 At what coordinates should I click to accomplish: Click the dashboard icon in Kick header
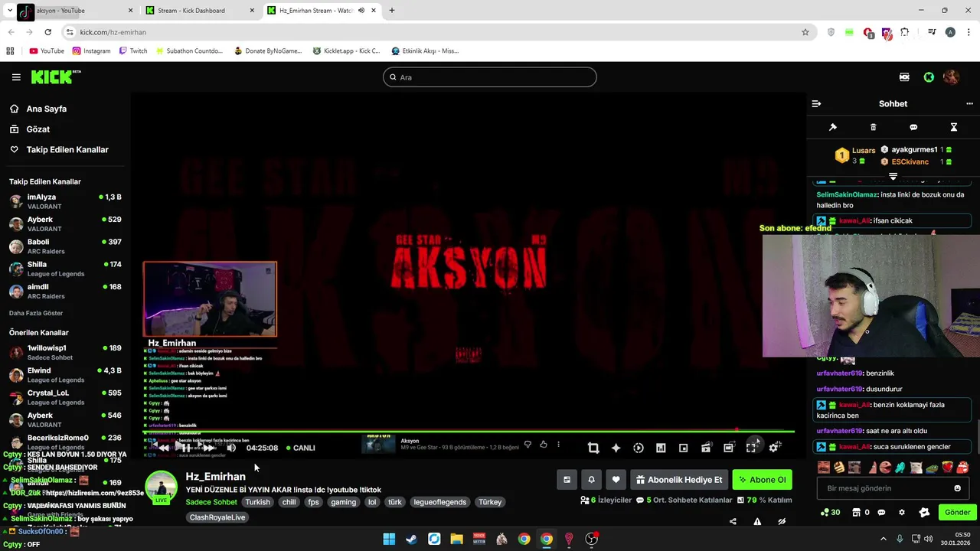coord(904,77)
